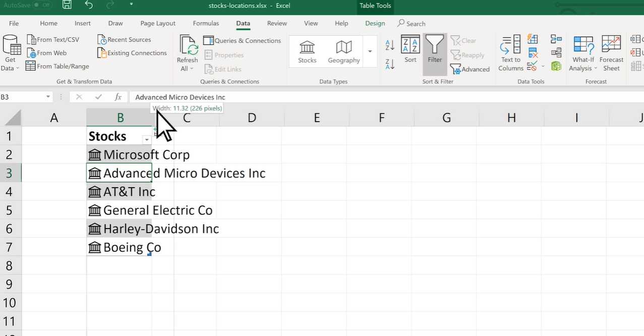
Task: Click Manage Data Model icon
Action: click(x=556, y=66)
